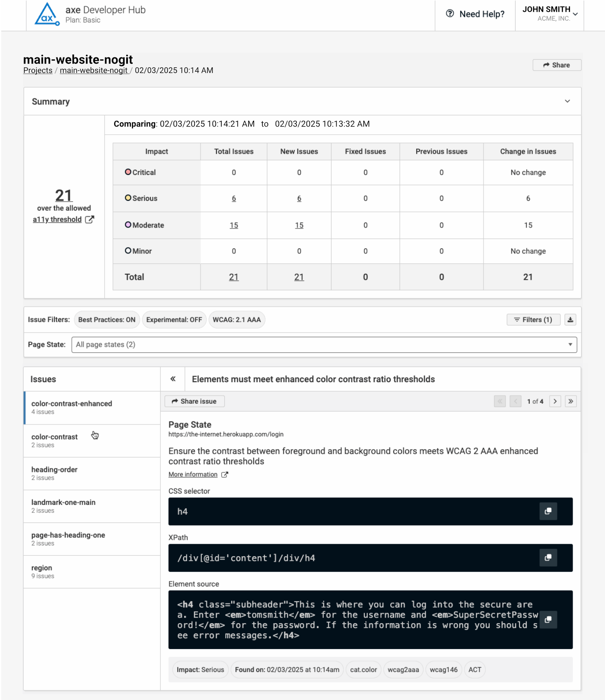Go to next issue using right arrow
The image size is (605, 700).
[x=555, y=401]
